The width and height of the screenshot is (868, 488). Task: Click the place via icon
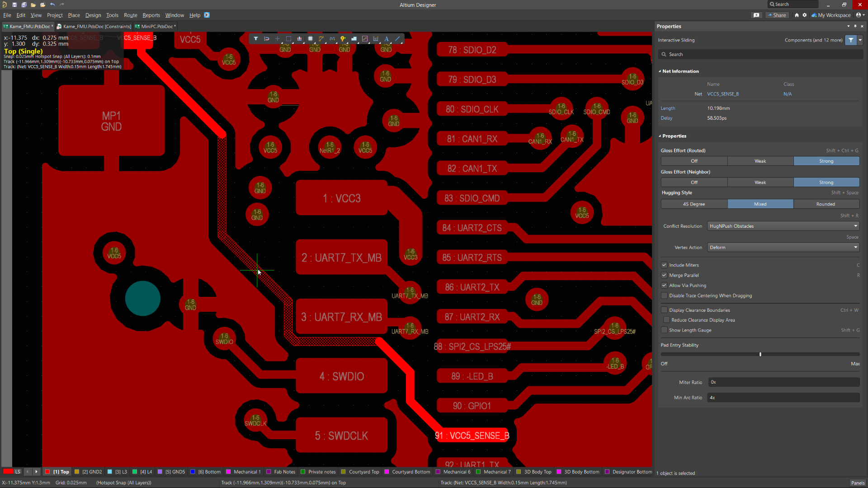pos(343,39)
